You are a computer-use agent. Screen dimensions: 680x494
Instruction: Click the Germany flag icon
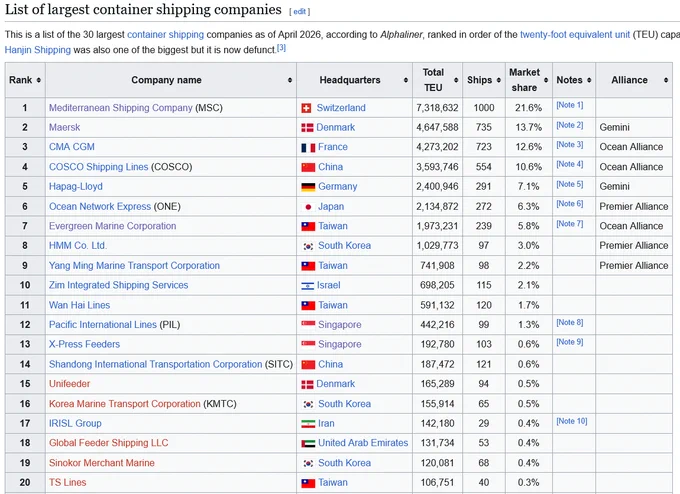coord(308,187)
